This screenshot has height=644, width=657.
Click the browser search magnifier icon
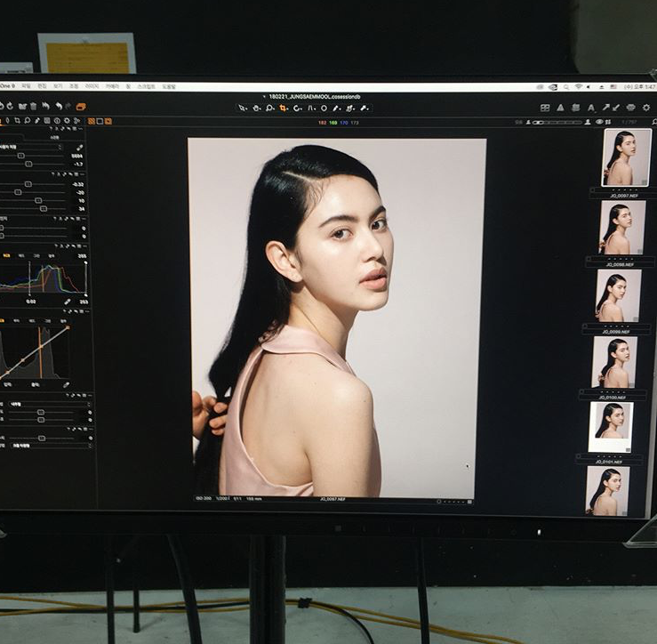(654, 122)
